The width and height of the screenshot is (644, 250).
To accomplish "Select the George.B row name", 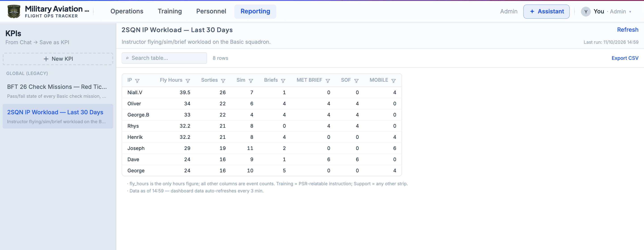I will coord(138,115).
